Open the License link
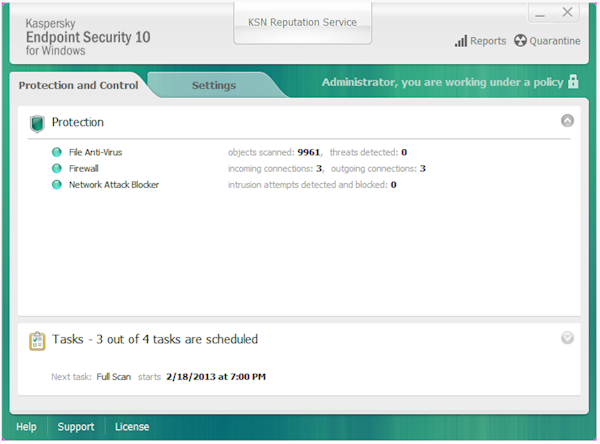Image resolution: width=600 pixels, height=444 pixels. (x=132, y=427)
